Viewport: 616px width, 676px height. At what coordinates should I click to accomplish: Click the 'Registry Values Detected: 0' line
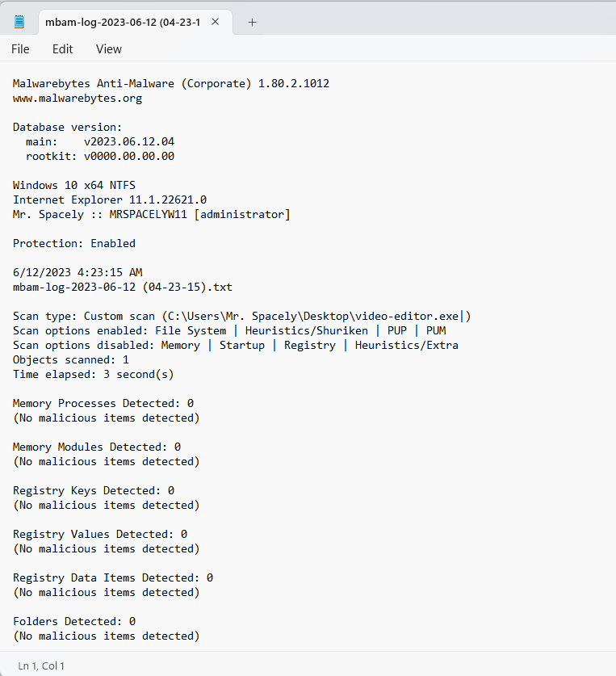[100, 534]
